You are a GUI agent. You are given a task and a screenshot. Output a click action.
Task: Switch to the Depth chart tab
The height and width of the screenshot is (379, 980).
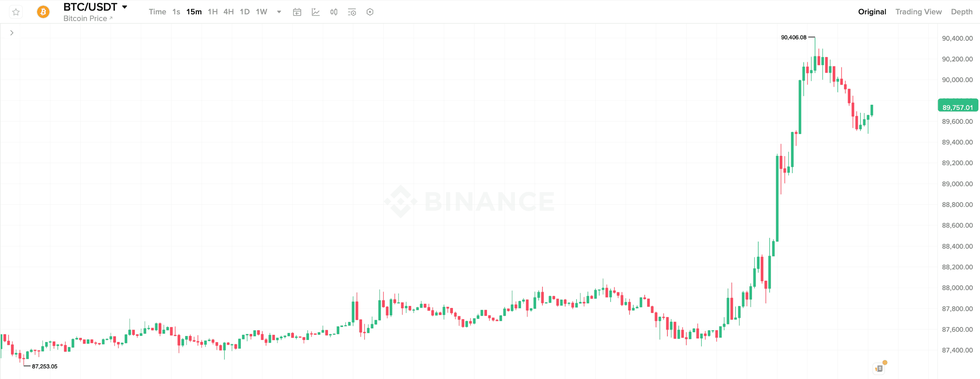961,12
